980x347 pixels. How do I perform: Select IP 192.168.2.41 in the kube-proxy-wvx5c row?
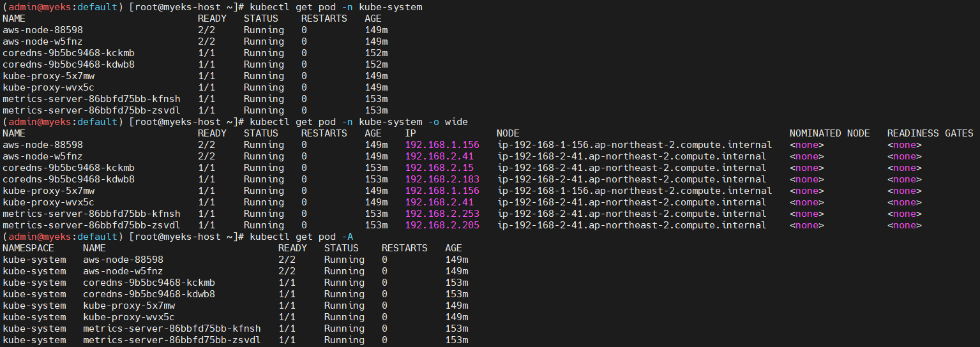[439, 202]
